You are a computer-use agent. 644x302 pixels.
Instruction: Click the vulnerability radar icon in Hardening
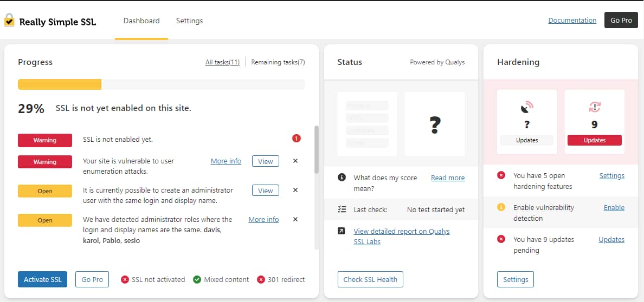526,107
